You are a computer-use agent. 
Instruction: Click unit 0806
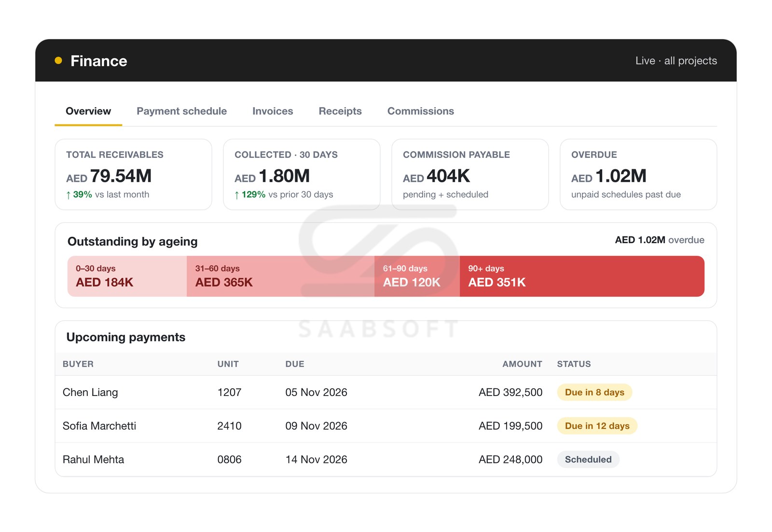pos(229,460)
